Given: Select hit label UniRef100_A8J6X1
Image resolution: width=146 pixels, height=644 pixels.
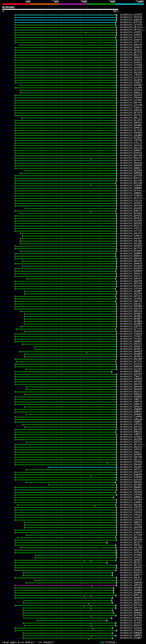Looking at the screenshot, I should click(131, 50).
